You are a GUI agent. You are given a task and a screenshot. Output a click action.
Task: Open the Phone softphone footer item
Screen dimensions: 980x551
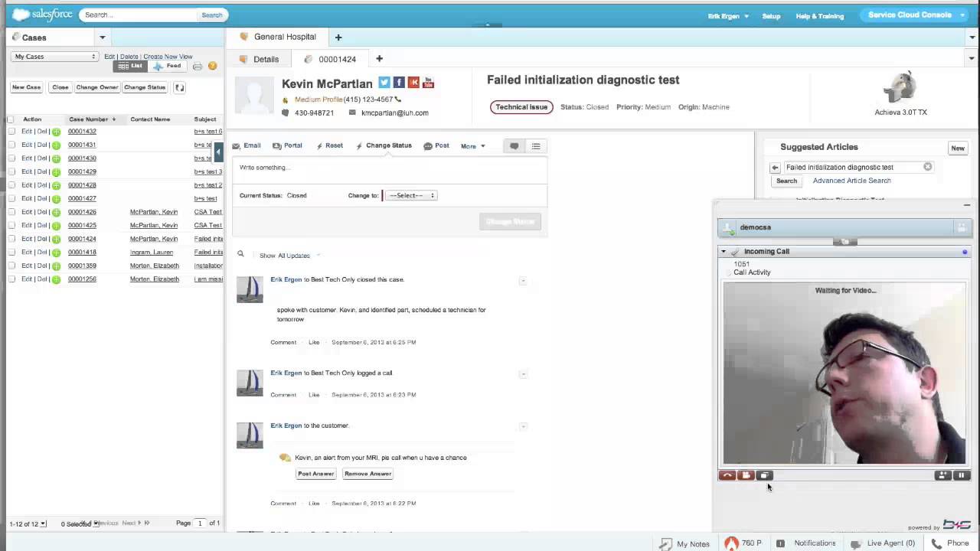(950, 543)
